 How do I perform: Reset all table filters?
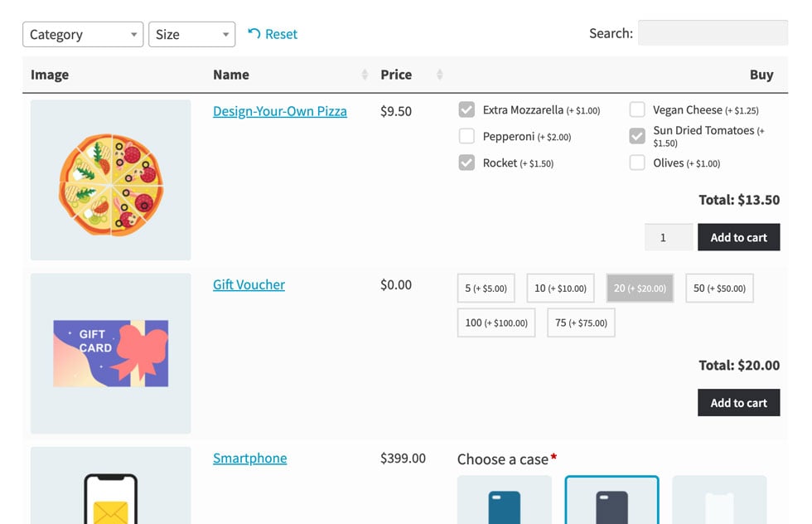pos(273,33)
